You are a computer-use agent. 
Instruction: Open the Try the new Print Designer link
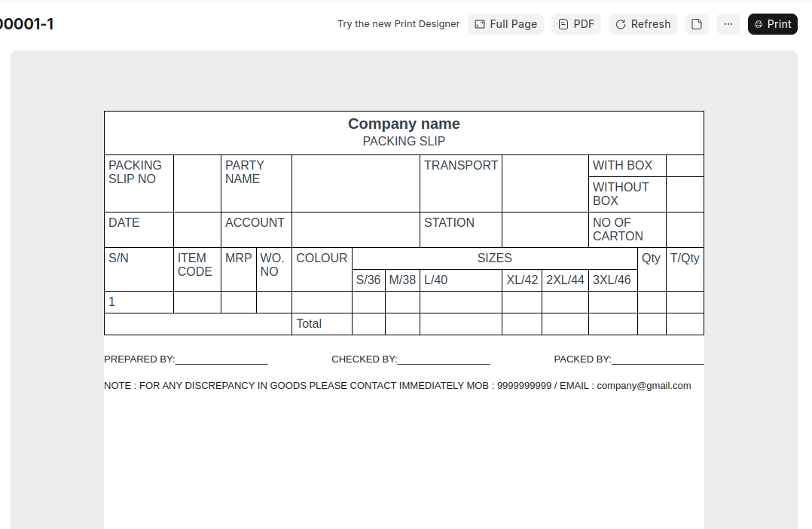(398, 24)
